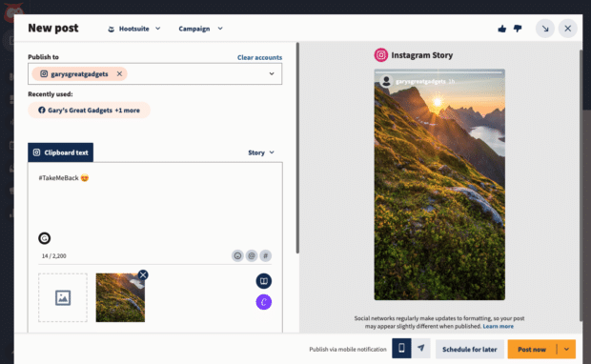Open the purple Canva icon
This screenshot has height=364, width=591.
tap(264, 302)
